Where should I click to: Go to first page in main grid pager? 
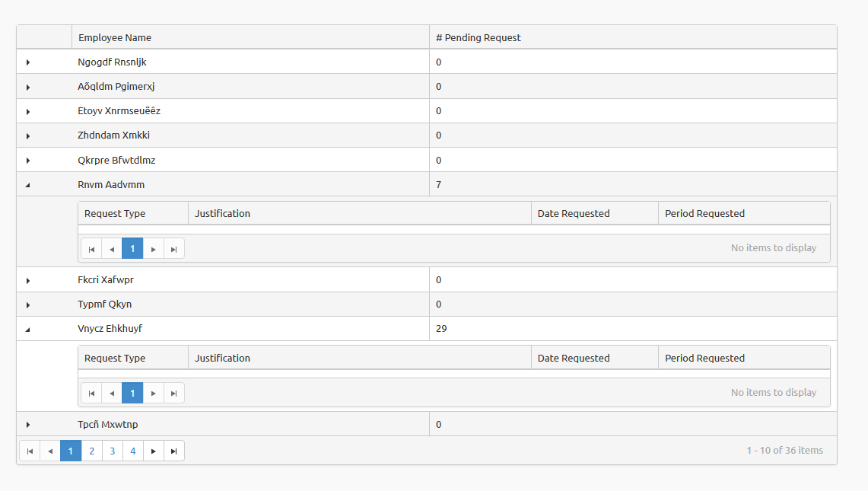[x=30, y=451]
